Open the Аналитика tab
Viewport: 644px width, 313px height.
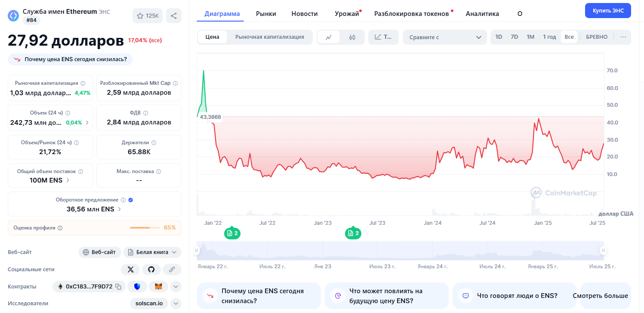point(482,14)
